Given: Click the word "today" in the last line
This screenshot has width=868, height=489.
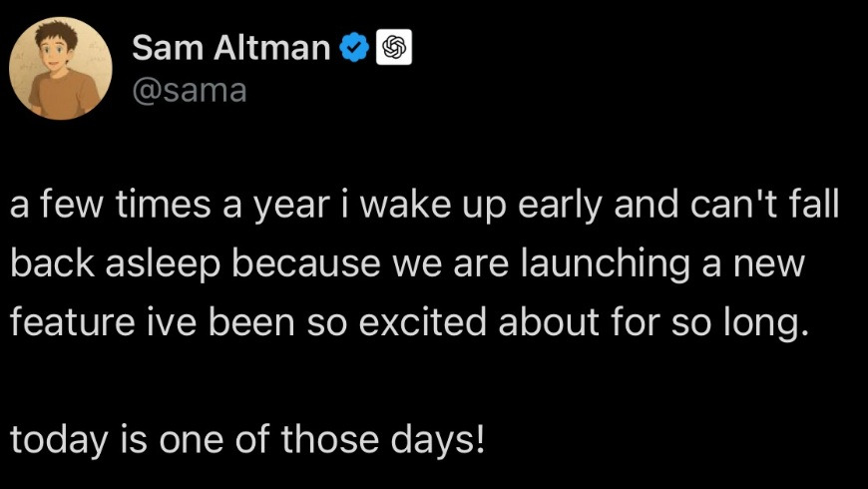Looking at the screenshot, I should pyautogui.click(x=57, y=437).
